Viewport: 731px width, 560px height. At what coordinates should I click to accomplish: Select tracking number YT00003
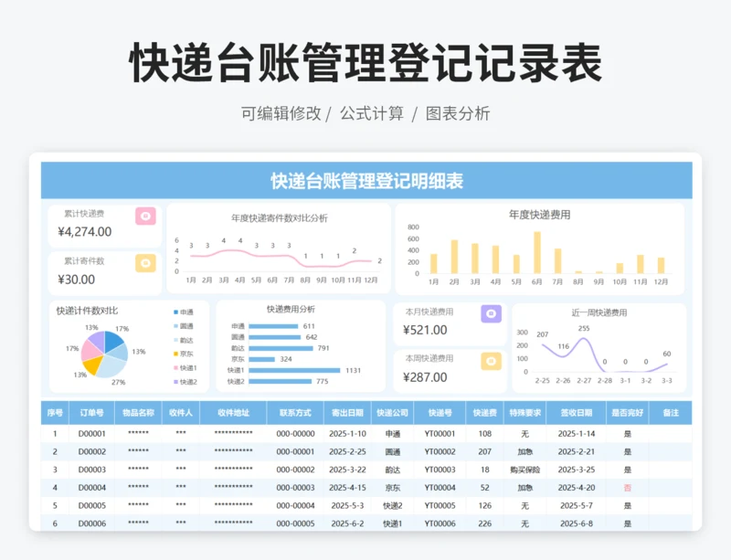point(440,470)
